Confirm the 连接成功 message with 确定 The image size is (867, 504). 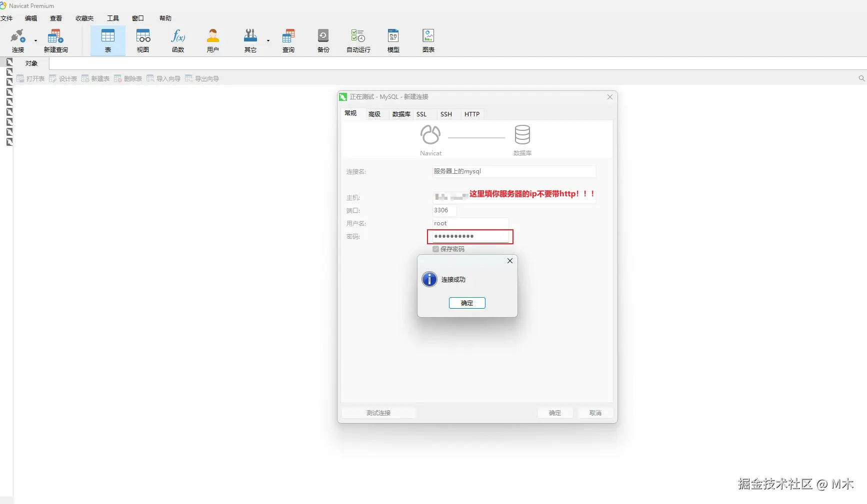click(467, 303)
